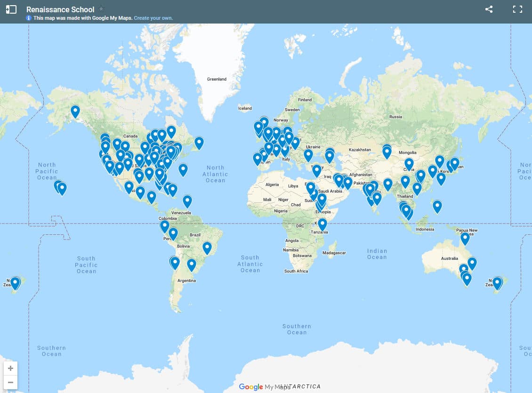Click the marker in Argentina

pos(191,264)
